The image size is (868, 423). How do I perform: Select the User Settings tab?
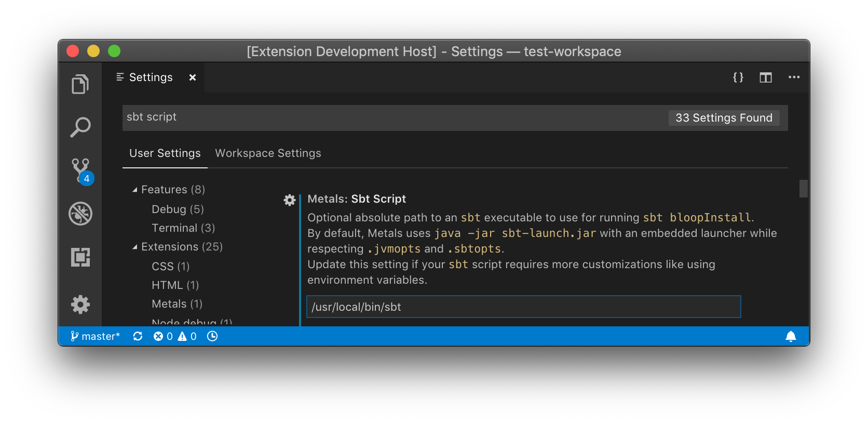click(165, 153)
